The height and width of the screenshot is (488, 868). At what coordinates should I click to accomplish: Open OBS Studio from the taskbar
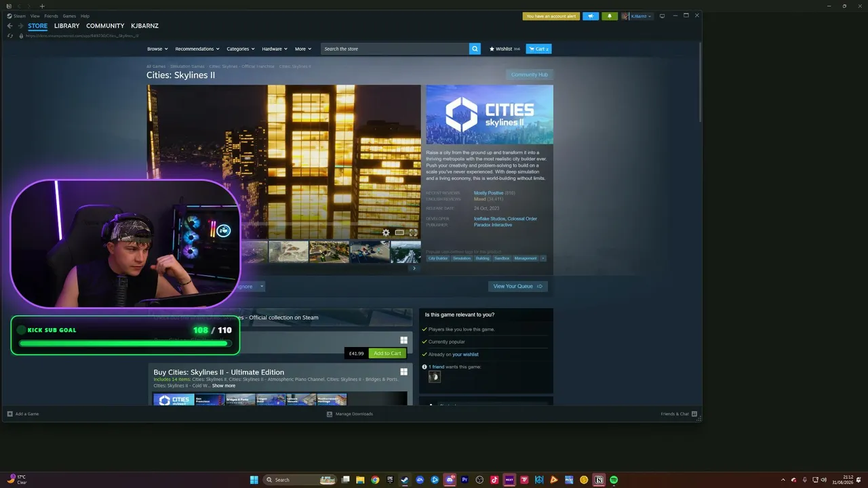[479, 480]
